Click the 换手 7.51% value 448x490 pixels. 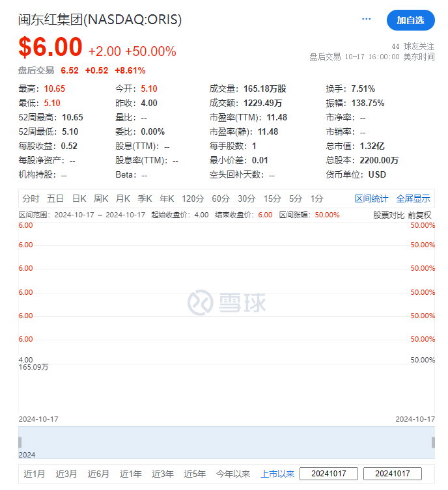click(363, 88)
